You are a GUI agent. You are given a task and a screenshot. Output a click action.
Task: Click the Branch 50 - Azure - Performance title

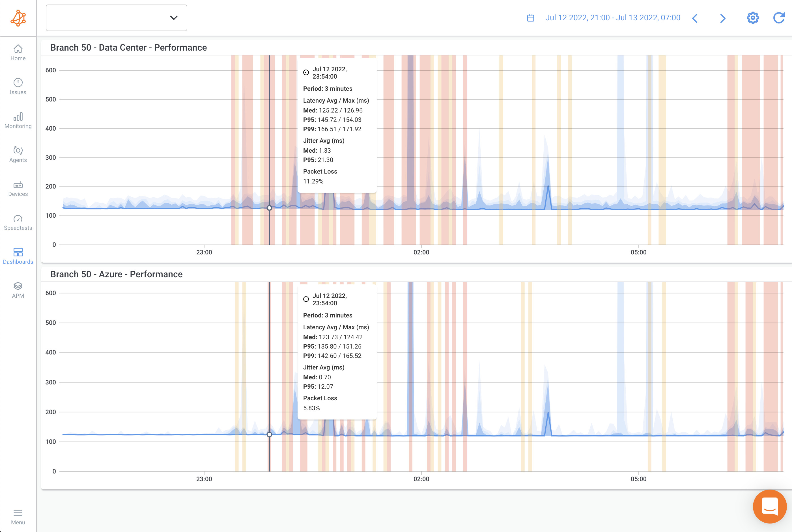[117, 274]
